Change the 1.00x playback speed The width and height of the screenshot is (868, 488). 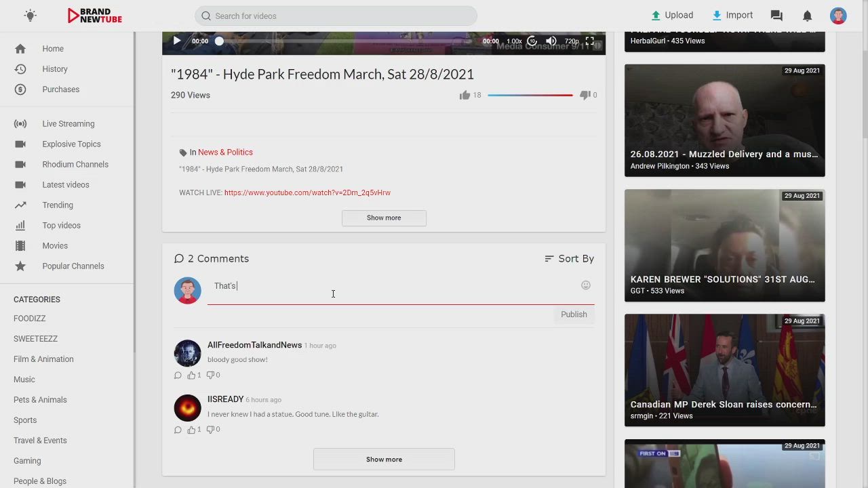(514, 41)
